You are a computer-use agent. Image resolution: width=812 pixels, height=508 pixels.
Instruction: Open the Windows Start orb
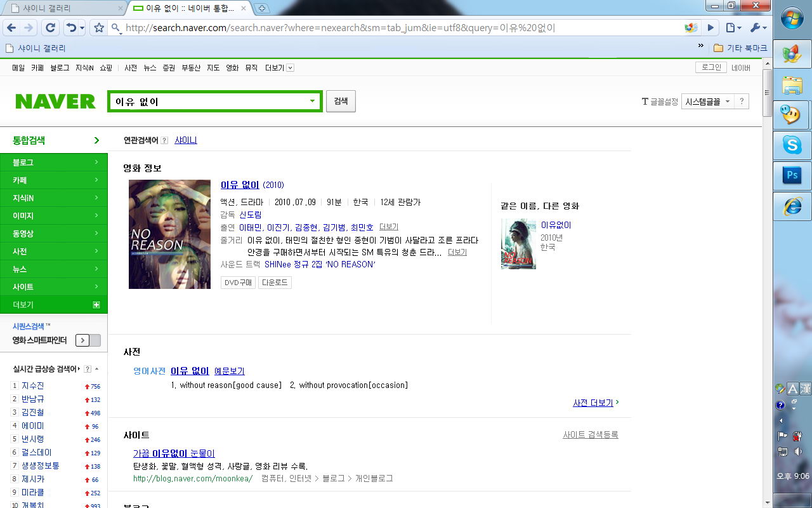792,19
